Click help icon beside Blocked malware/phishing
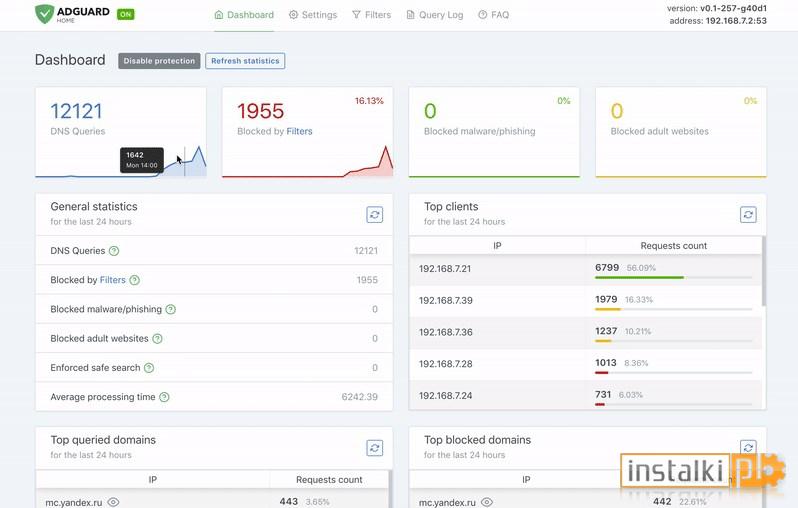Screen dimensions: 798x508 [171, 309]
